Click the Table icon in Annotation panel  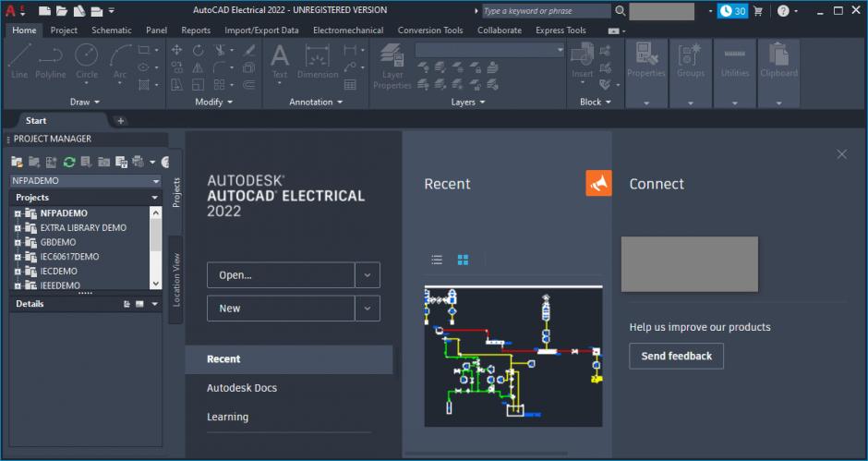tap(350, 85)
